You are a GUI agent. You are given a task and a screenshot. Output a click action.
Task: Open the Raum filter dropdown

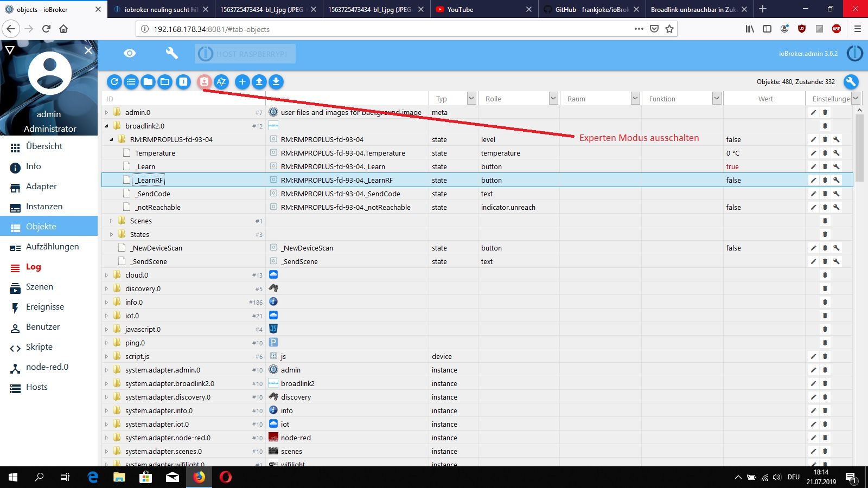635,98
